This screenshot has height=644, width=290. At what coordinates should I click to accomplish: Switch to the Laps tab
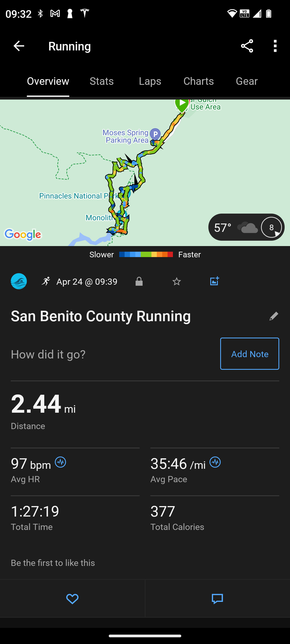click(150, 81)
